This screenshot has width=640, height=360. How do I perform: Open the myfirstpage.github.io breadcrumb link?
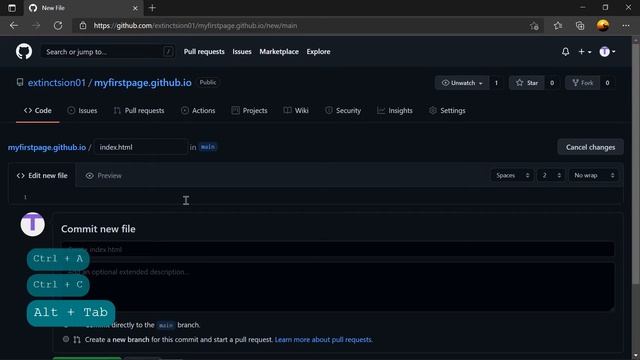pyautogui.click(x=47, y=147)
